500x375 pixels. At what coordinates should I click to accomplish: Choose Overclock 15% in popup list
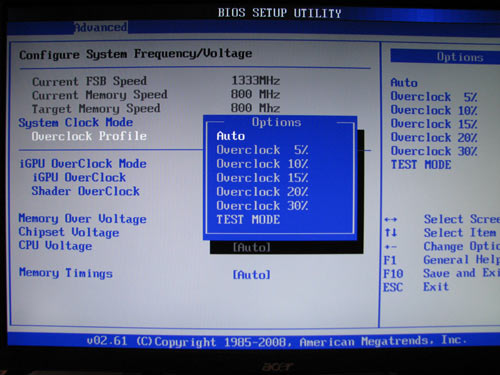click(x=262, y=178)
